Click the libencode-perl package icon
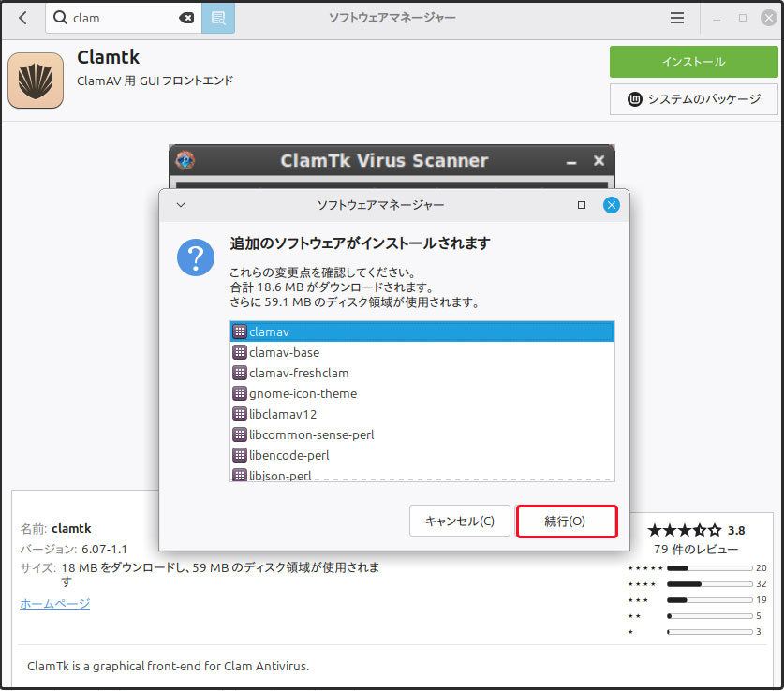Viewport: 784px width, 691px height. [240, 455]
